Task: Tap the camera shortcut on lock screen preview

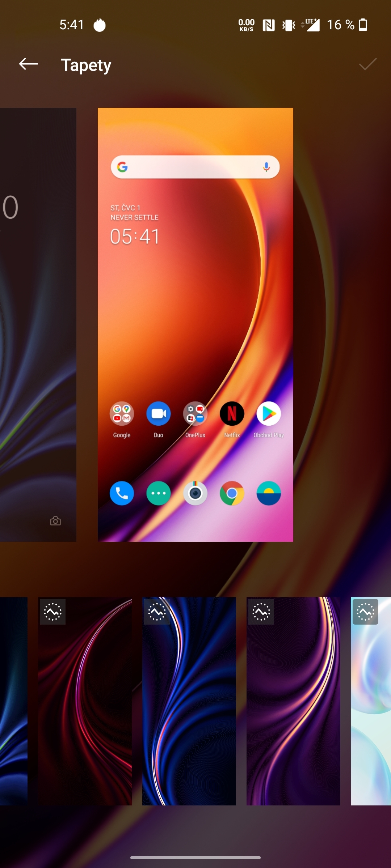Action: tap(55, 521)
